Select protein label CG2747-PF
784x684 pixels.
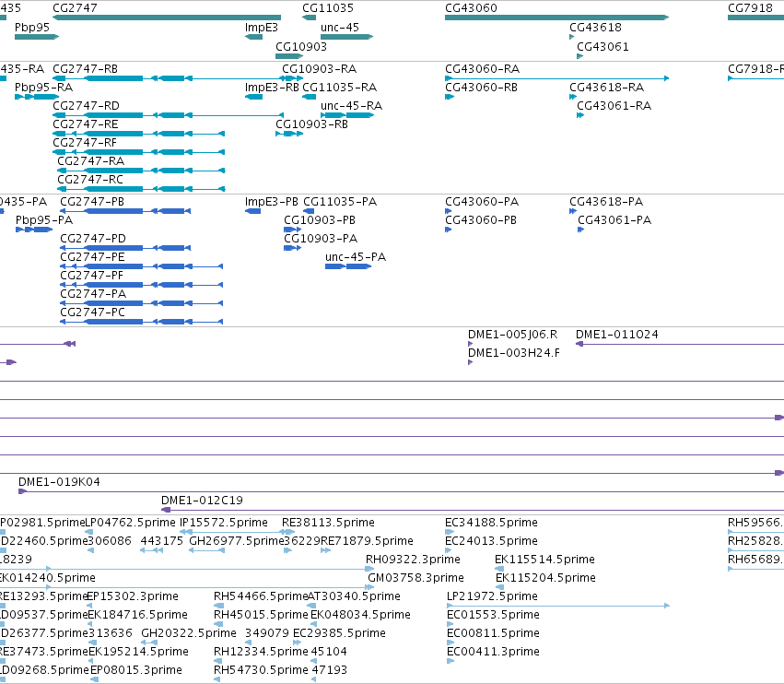coord(91,276)
